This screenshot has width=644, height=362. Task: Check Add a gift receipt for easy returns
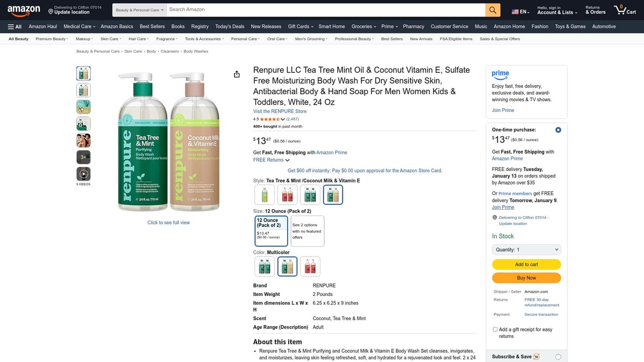[x=495, y=329]
